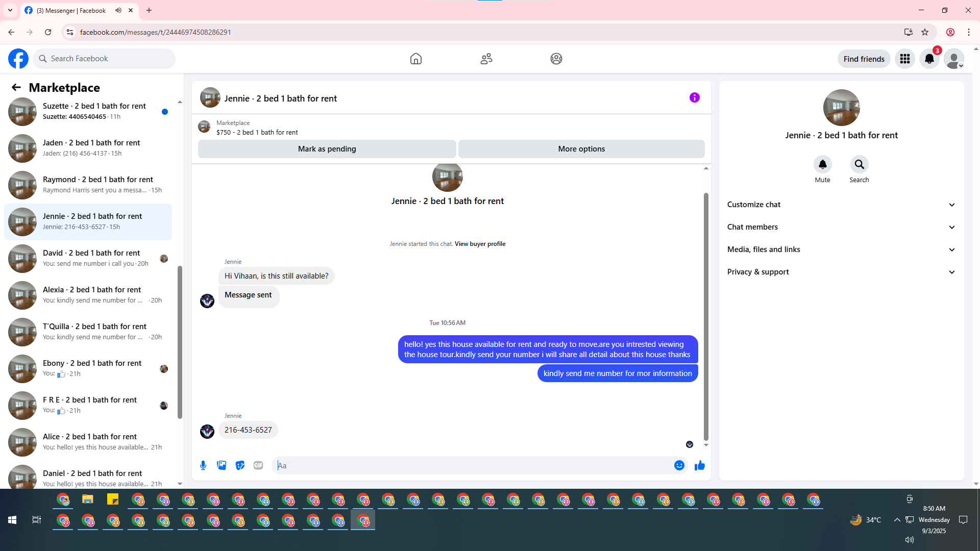Expand Media, files and links section
The height and width of the screenshot is (551, 980).
(x=841, y=249)
